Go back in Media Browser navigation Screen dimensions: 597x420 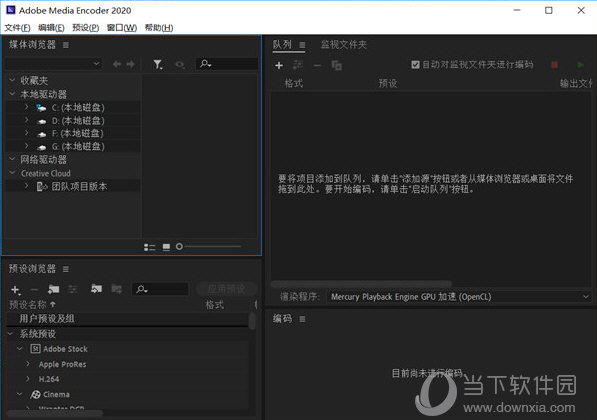[117, 64]
